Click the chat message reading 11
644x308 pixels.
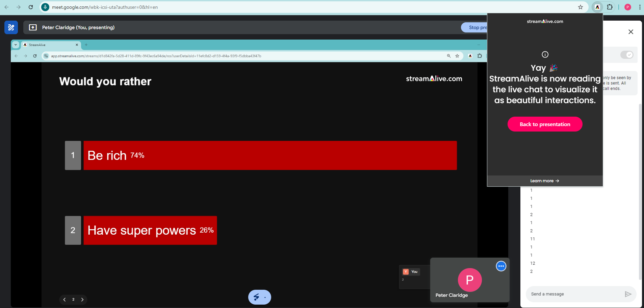(533, 239)
